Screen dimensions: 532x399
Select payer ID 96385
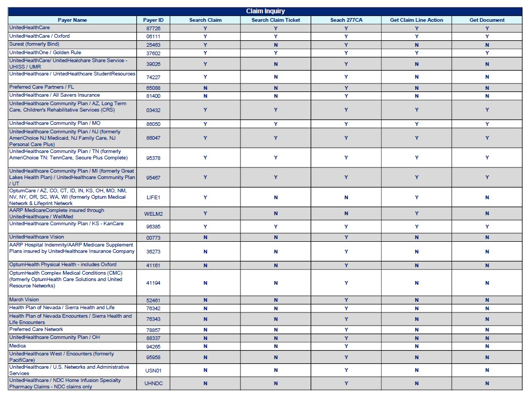click(x=153, y=227)
